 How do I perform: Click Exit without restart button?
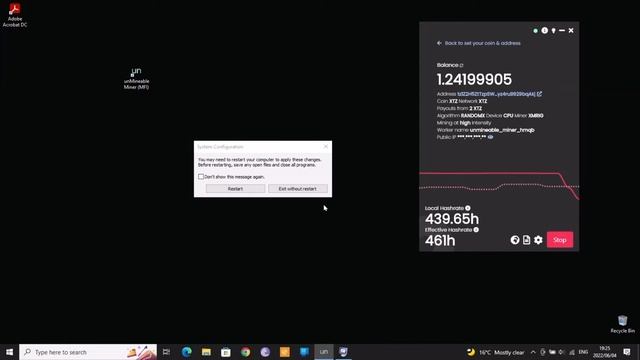click(298, 189)
